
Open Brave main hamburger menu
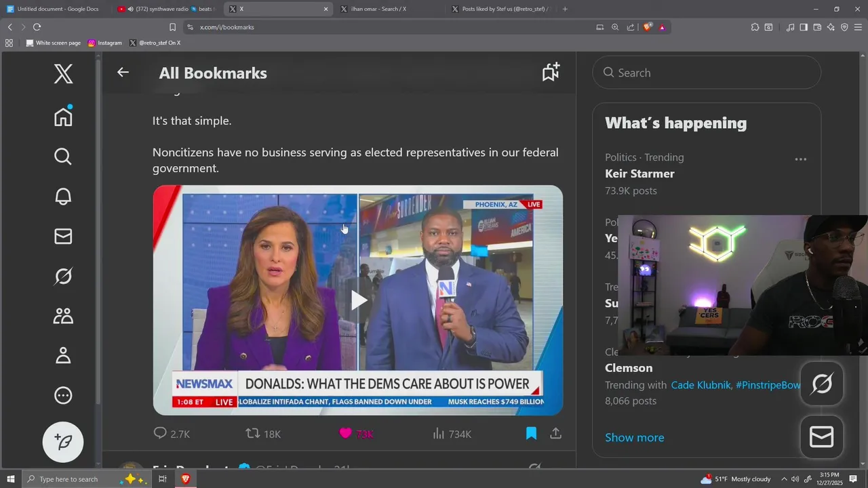[x=858, y=27]
